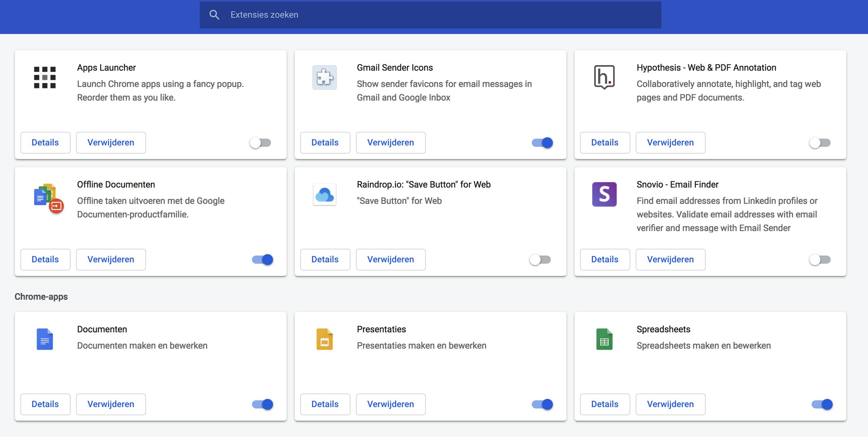
Task: Click the Offline Documenten icon
Action: [x=48, y=198]
